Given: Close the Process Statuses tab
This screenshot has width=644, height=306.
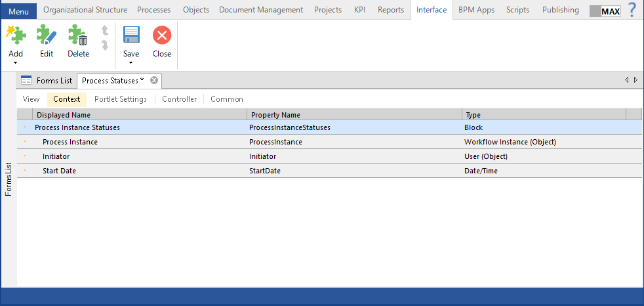Looking at the screenshot, I should [x=154, y=80].
